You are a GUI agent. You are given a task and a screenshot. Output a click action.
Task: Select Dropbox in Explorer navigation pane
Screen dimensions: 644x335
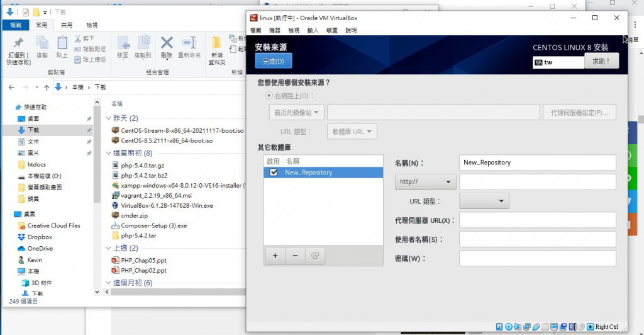coord(40,237)
